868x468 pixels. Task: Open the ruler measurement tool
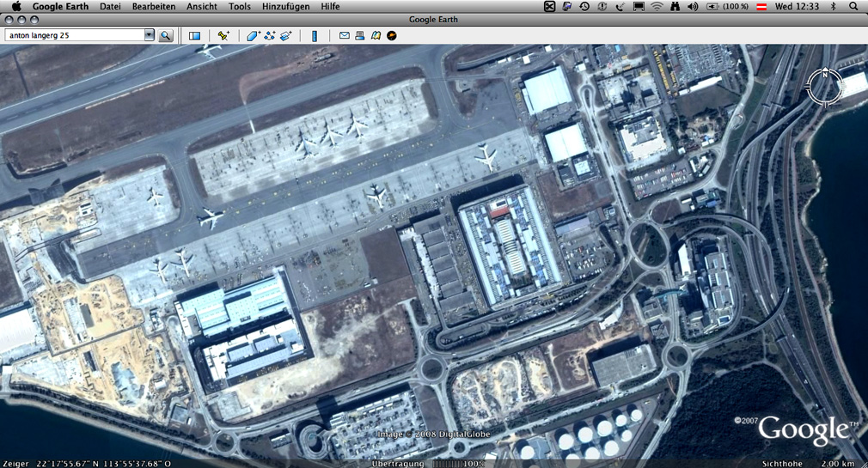(315, 36)
